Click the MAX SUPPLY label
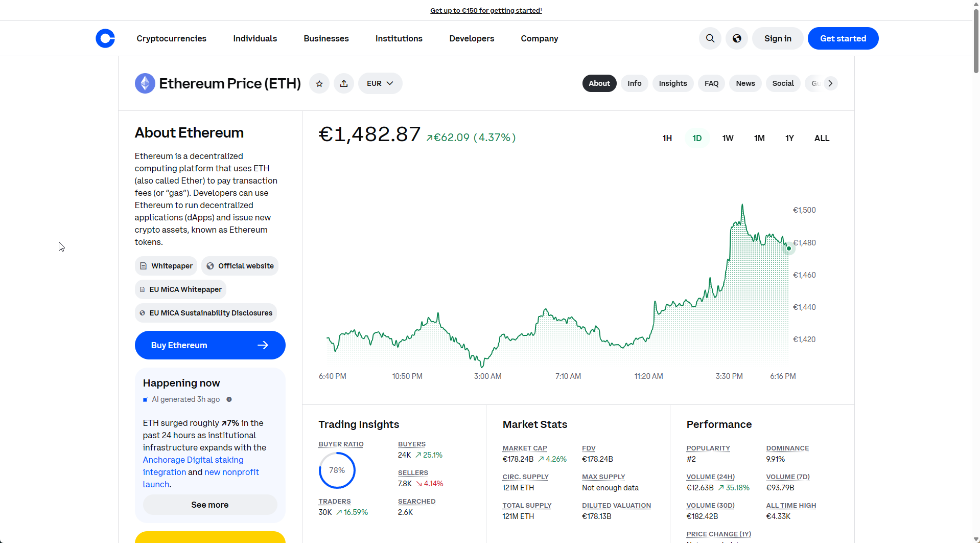The image size is (980, 543). 603,477
